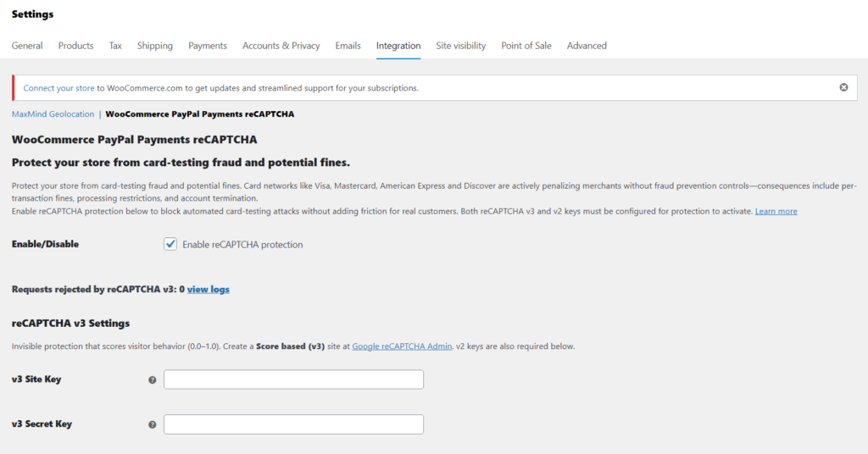Screen dimensions: 868x454
Task: Click the v3 Secret Key label
Action: (x=42, y=424)
